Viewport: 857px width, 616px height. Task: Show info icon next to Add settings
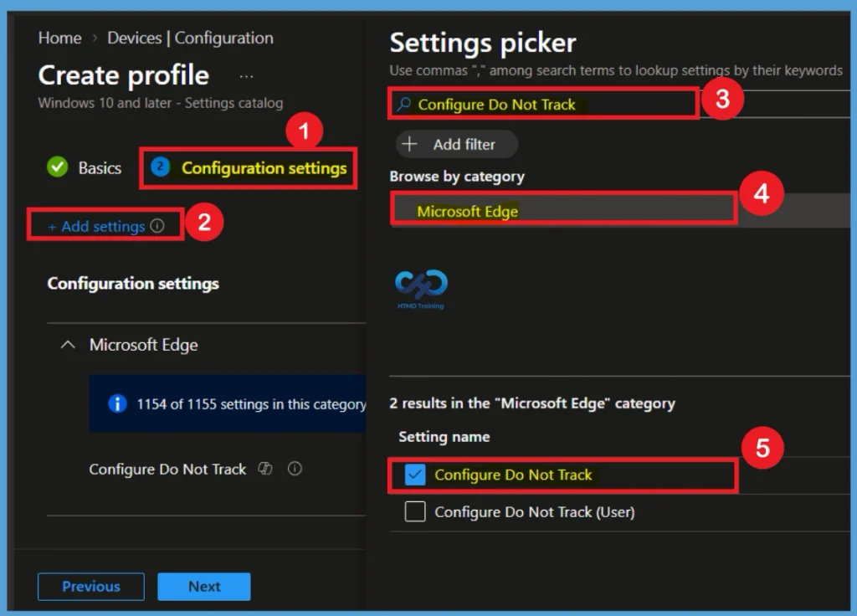(157, 225)
